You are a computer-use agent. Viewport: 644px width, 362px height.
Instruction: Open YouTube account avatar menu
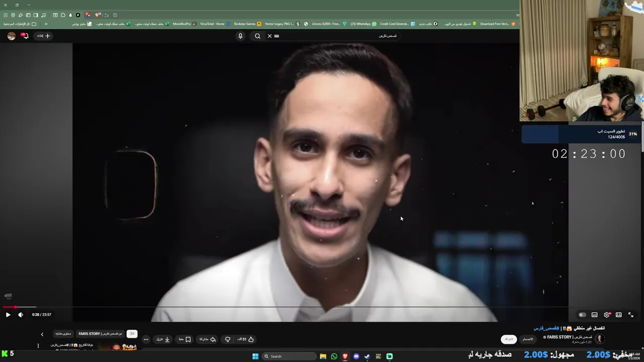coord(12,36)
